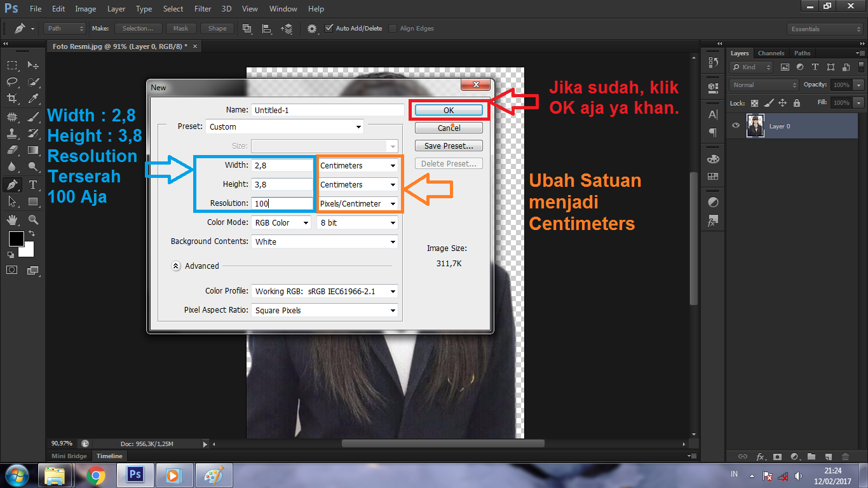Click the Cancel button
Screen dimensions: 868x488
(x=449, y=128)
